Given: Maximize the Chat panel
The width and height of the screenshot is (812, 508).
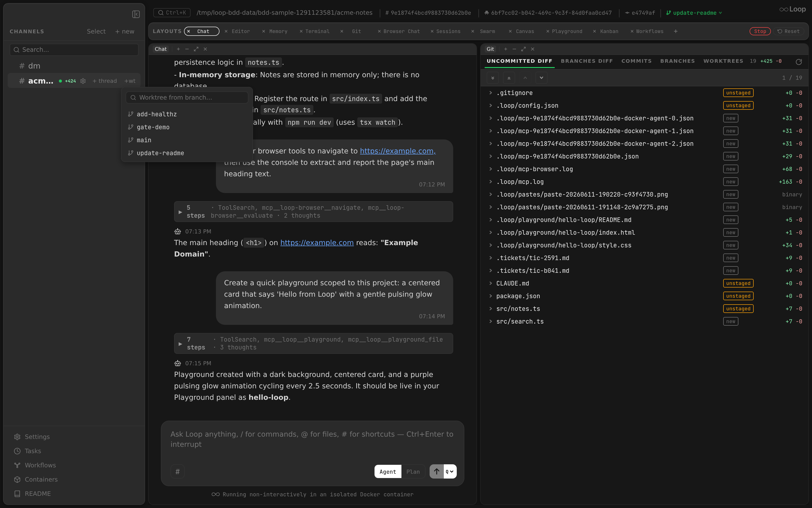Looking at the screenshot, I should point(196,49).
